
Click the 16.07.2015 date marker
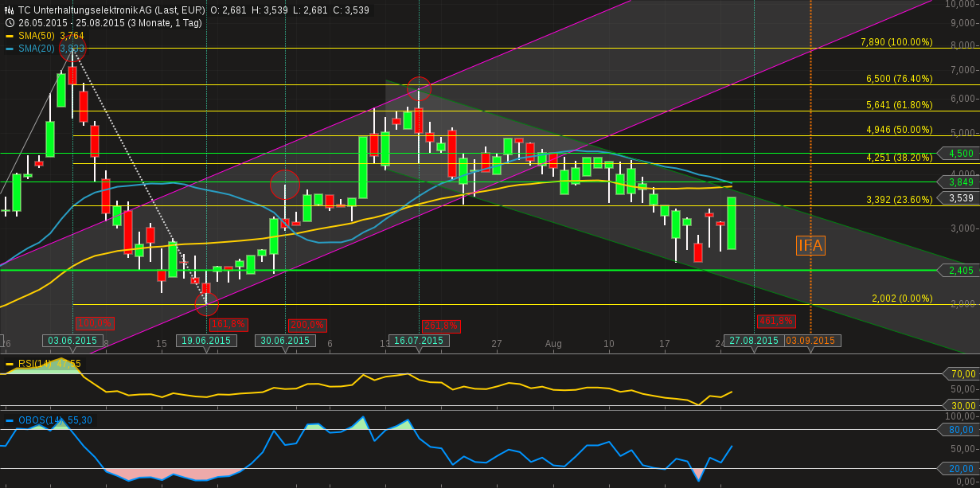419,341
